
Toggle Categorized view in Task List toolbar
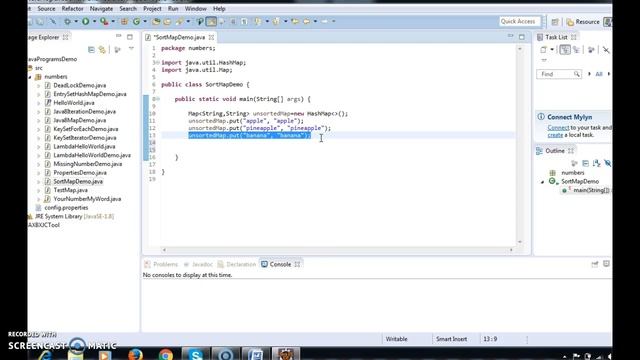pyautogui.click(x=565, y=50)
